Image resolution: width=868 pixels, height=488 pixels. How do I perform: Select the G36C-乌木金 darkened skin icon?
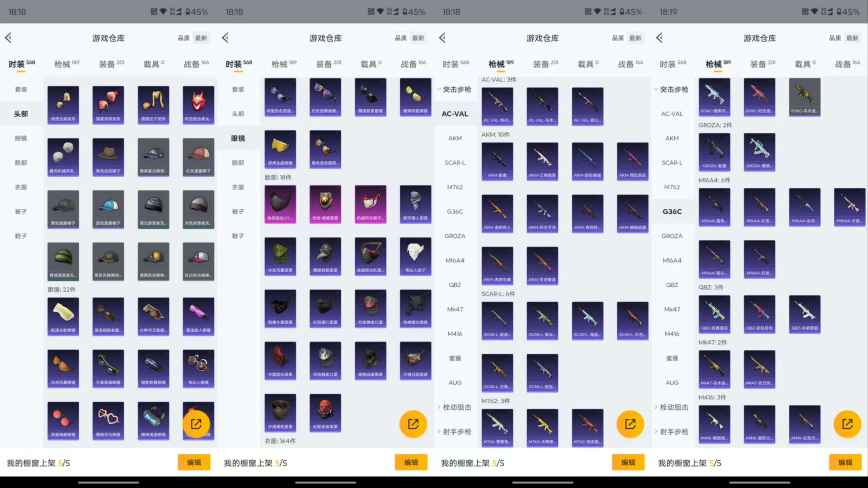click(804, 97)
